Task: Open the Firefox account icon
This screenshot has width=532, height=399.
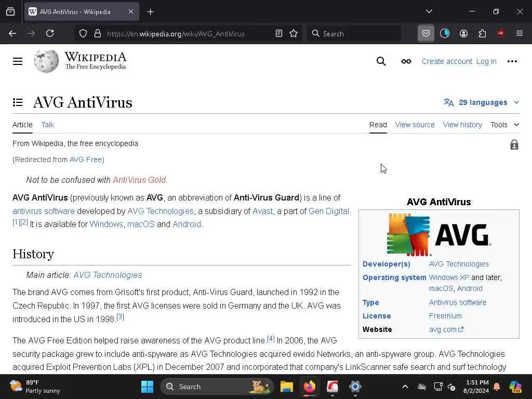Action: 463,33
